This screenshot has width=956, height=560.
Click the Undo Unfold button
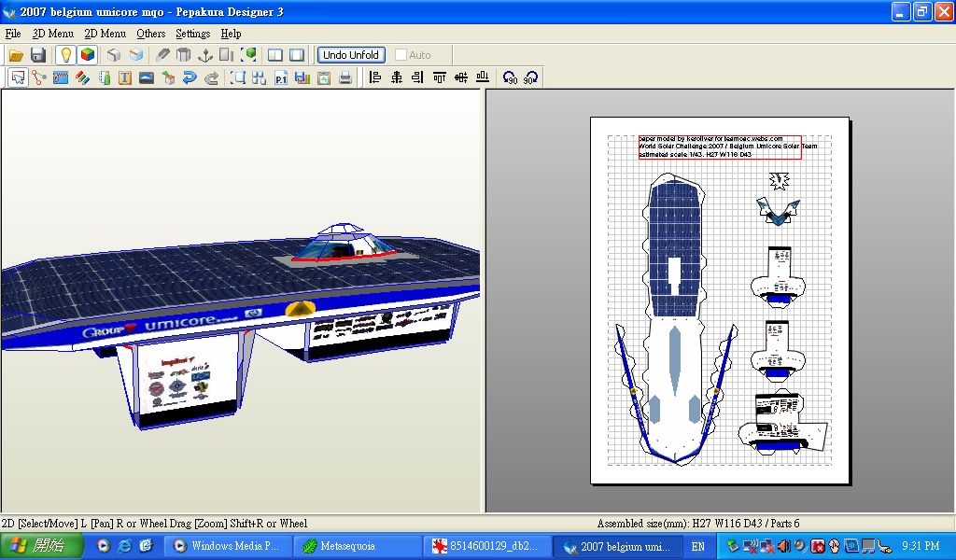point(351,55)
